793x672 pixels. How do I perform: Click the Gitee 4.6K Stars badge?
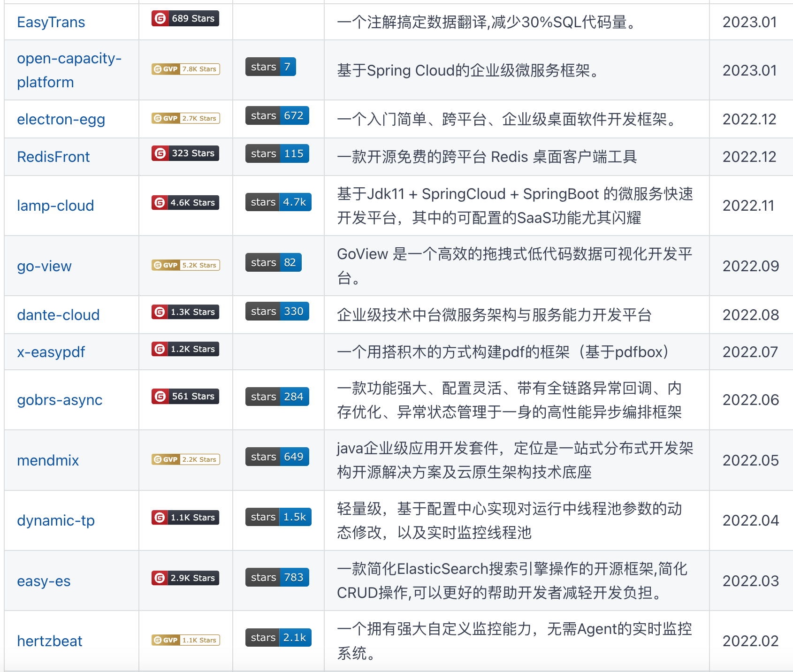pos(185,202)
